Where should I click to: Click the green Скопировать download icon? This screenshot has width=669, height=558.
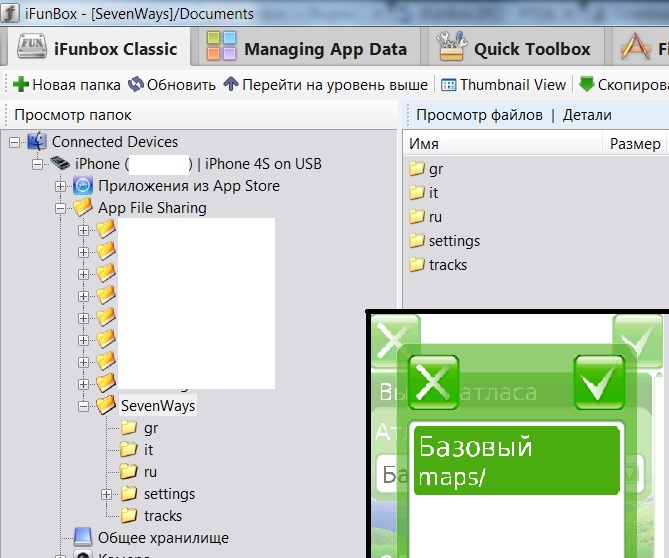tap(587, 85)
